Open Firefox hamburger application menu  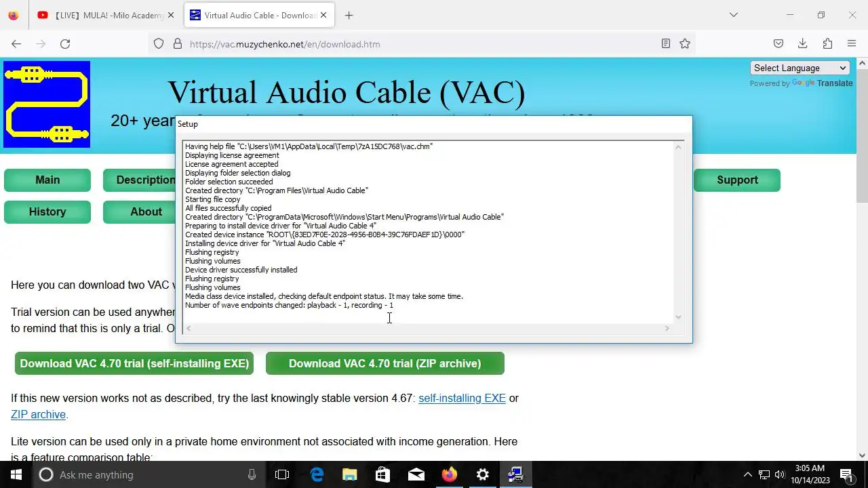click(852, 44)
